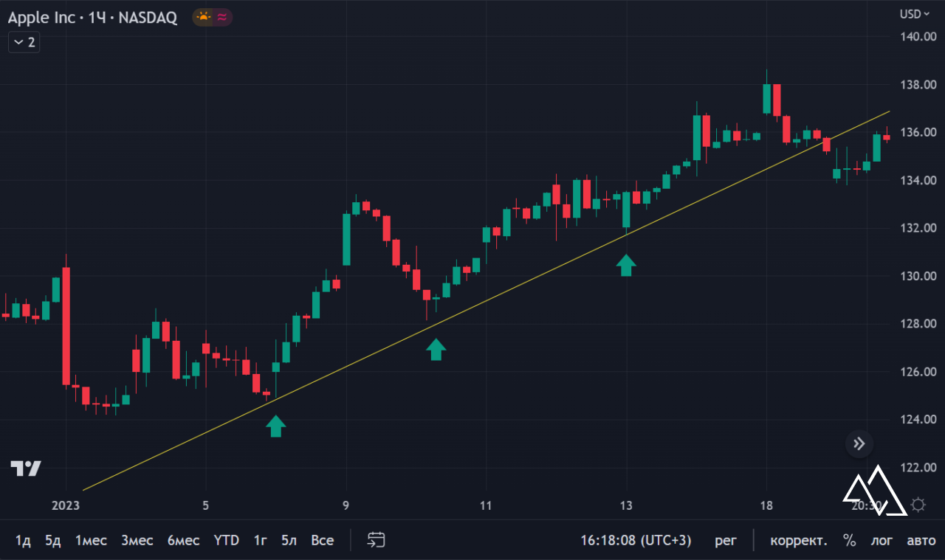Viewport: 945px width, 560px height.
Task: Click the 136.00 price scale label
Action: click(x=918, y=133)
